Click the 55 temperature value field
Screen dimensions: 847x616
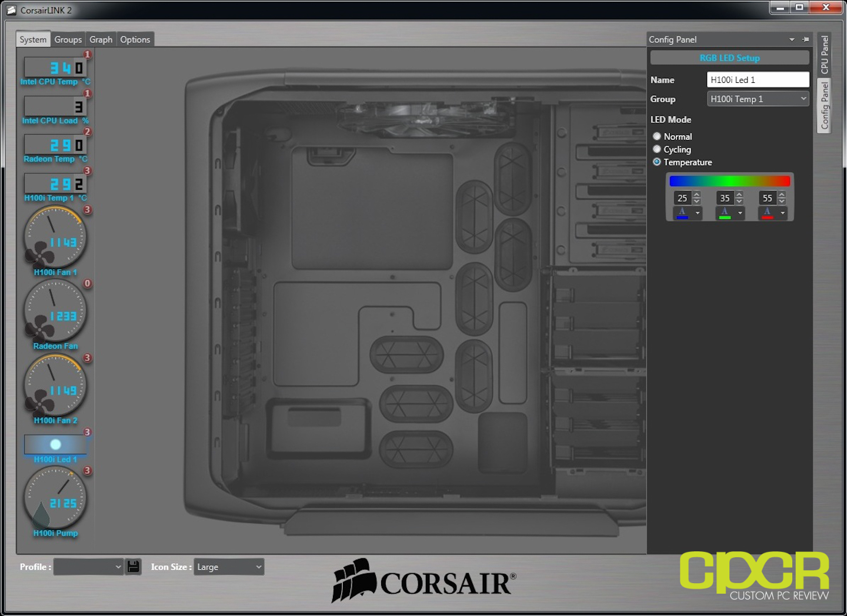pyautogui.click(x=767, y=198)
